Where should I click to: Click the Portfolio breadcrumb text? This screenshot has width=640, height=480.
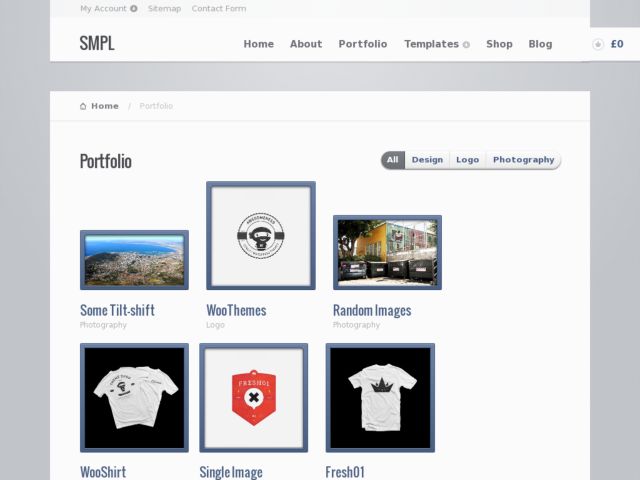click(x=156, y=106)
